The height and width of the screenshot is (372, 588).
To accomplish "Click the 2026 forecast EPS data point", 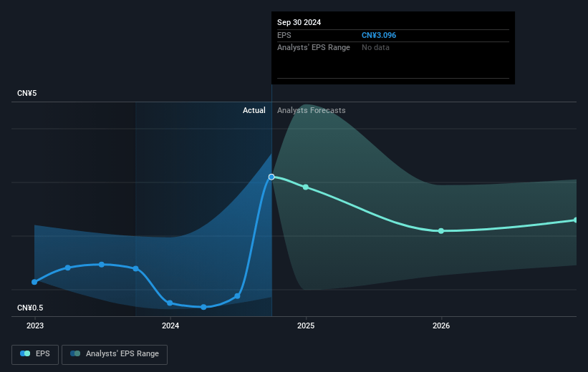I will pyautogui.click(x=441, y=231).
